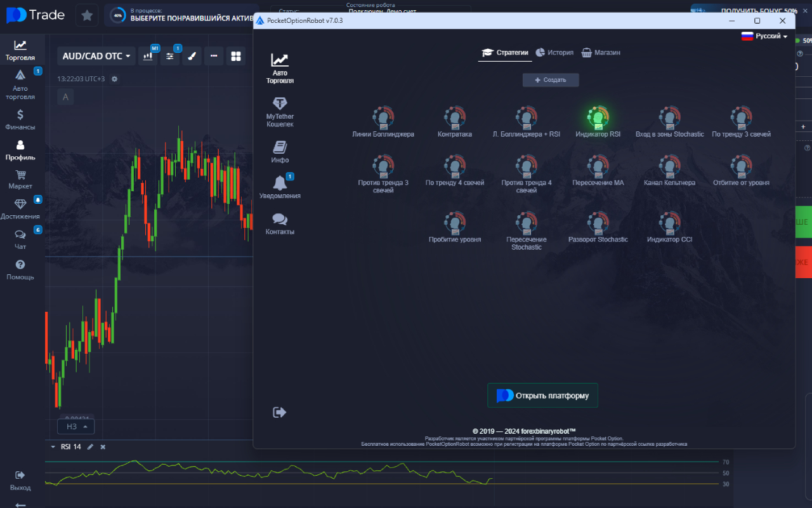Open the По тренду 4 свечей strategy

pos(455,171)
